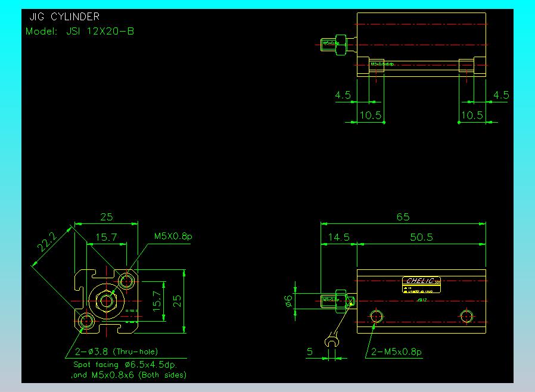Click the "5" wrench flat dimension

point(310,351)
